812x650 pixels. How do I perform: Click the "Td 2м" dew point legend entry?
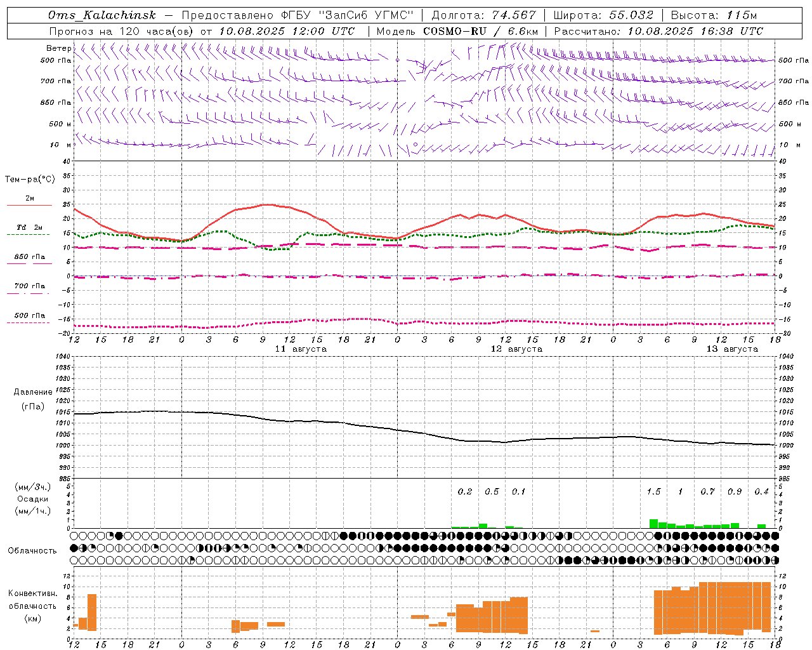30,227
